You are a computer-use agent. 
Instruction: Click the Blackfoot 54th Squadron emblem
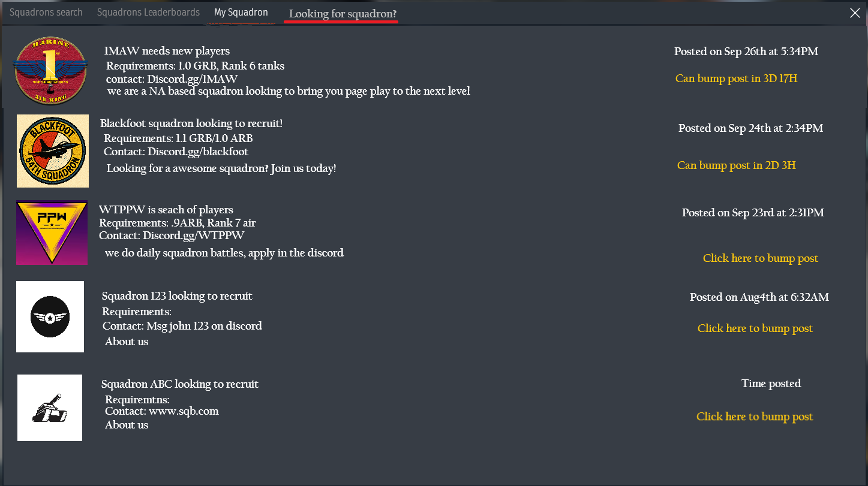coord(53,151)
